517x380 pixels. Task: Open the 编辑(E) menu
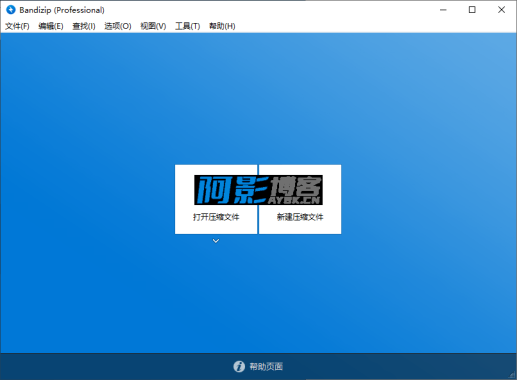click(x=51, y=26)
